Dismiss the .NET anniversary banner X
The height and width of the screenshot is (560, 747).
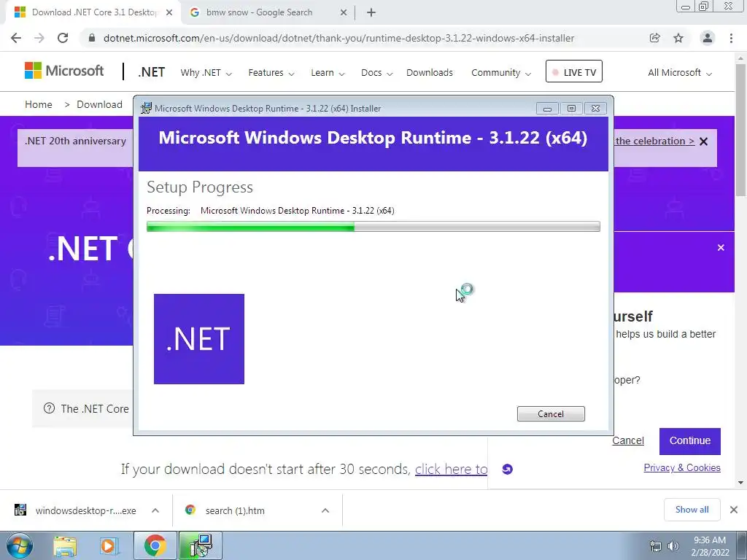click(x=704, y=141)
